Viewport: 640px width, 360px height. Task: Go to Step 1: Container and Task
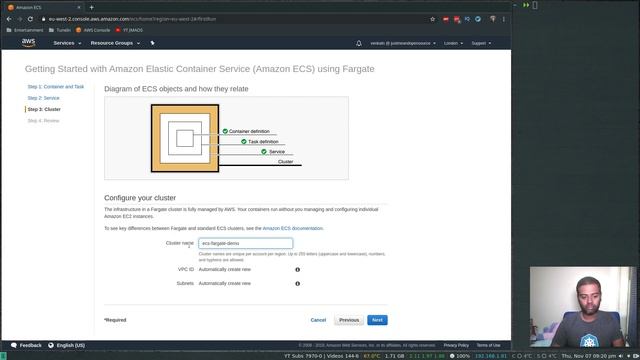(x=56, y=87)
